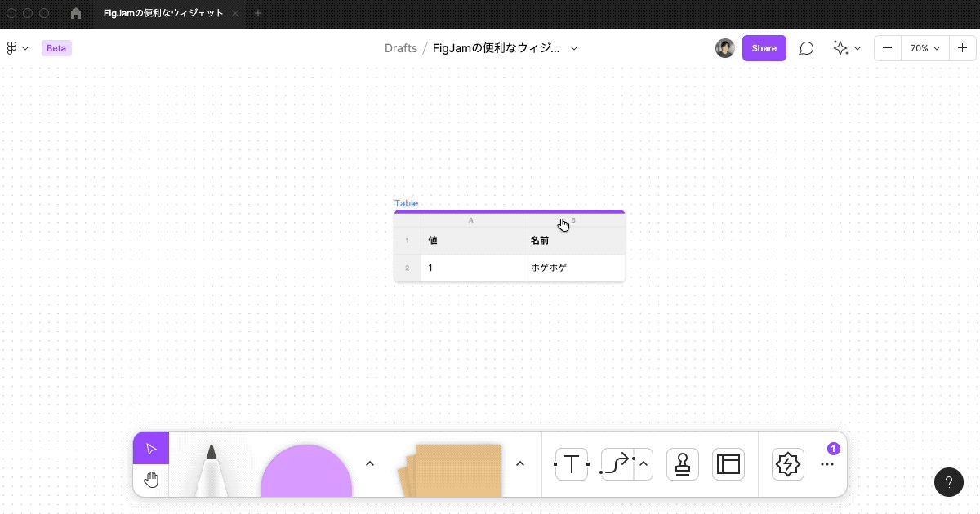Open the Drafts breadcrumb link
This screenshot has width=980, height=514.
click(400, 48)
